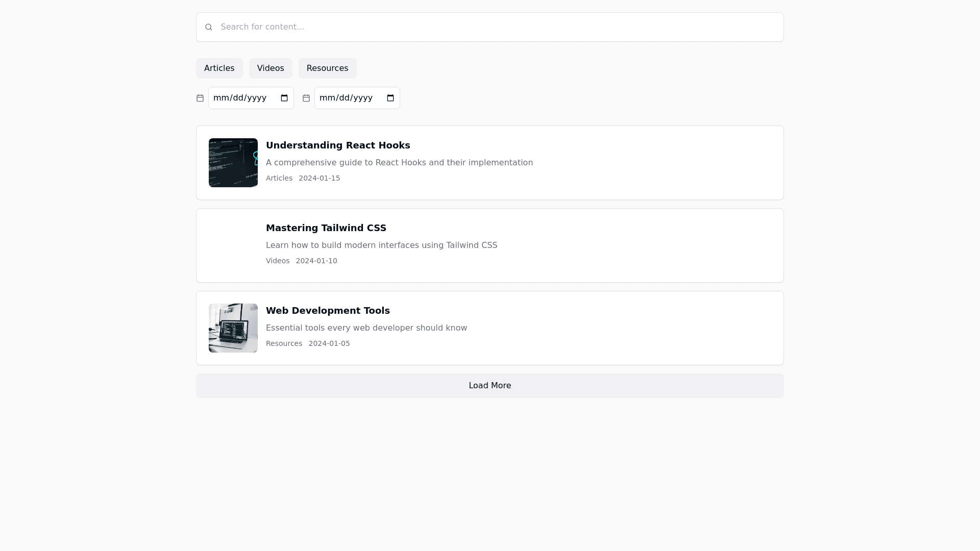Click the Web Development Tools title
The image size is (980, 551).
click(x=328, y=311)
